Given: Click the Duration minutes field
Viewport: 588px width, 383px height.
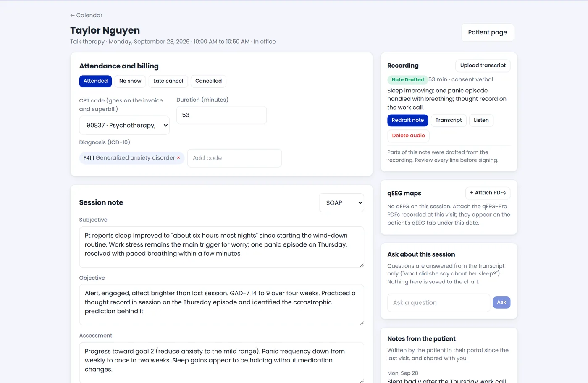Looking at the screenshot, I should (x=221, y=115).
